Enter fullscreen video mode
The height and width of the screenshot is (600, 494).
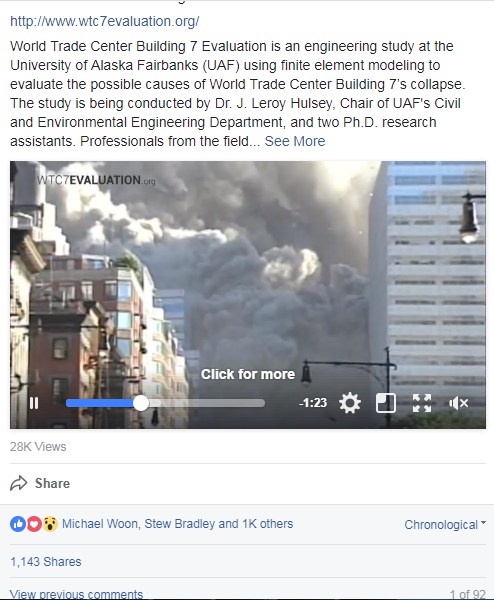(422, 403)
